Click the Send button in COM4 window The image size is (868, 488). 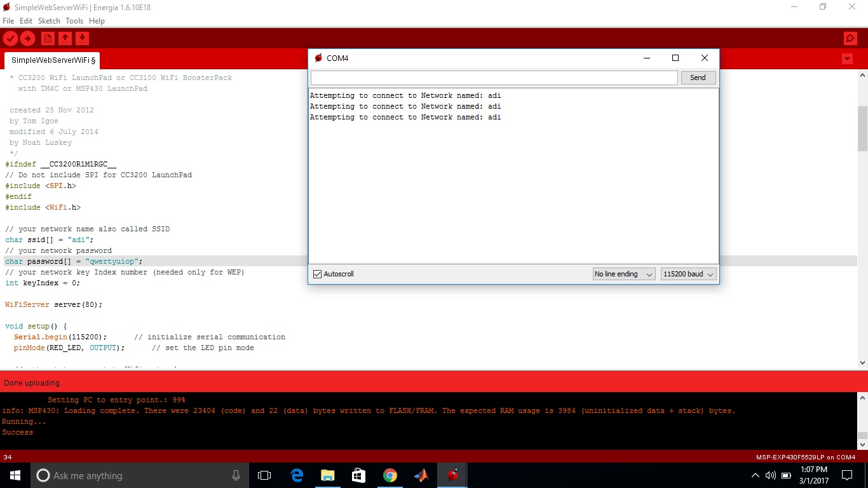698,78
